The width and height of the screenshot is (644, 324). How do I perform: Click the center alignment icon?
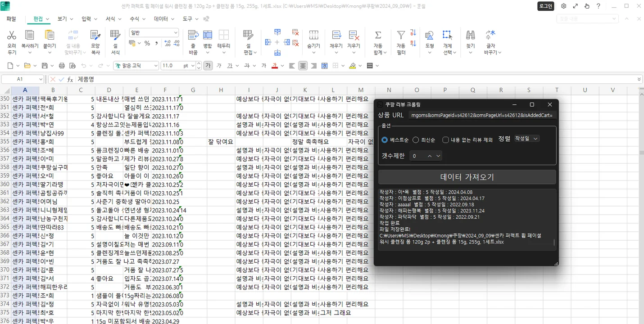tap(303, 66)
